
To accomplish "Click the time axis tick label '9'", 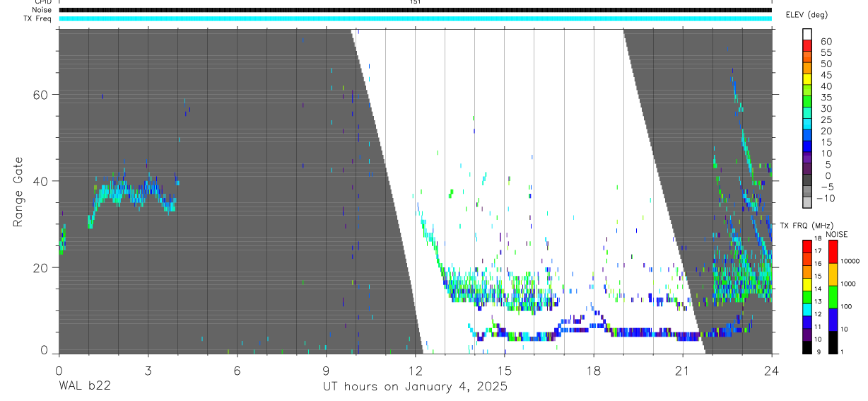I will (326, 371).
